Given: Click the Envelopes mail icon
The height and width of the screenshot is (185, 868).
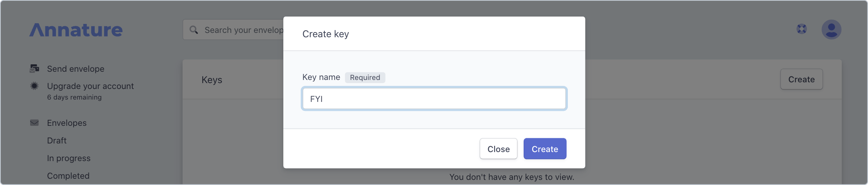Looking at the screenshot, I should [34, 123].
